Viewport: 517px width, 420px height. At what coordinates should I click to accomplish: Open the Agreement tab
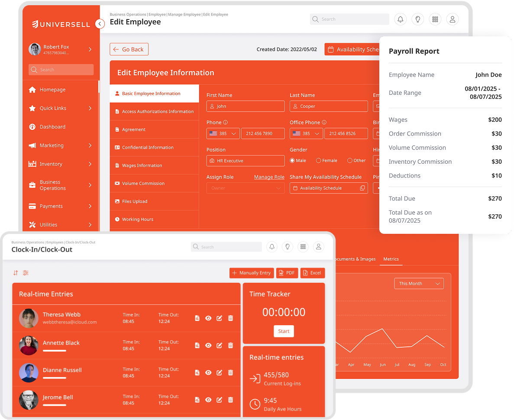click(x=154, y=129)
